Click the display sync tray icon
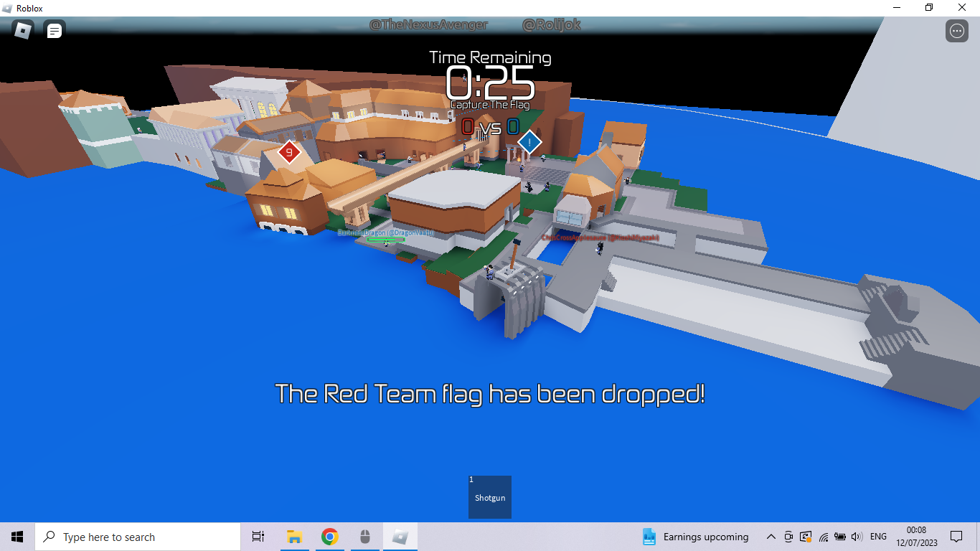Viewport: 980px width, 551px height. point(806,537)
